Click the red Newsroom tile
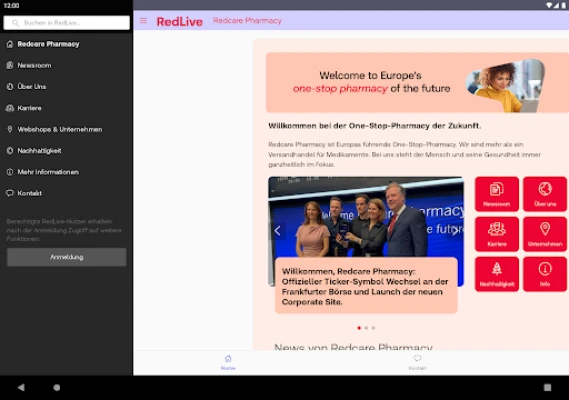 coord(496,194)
